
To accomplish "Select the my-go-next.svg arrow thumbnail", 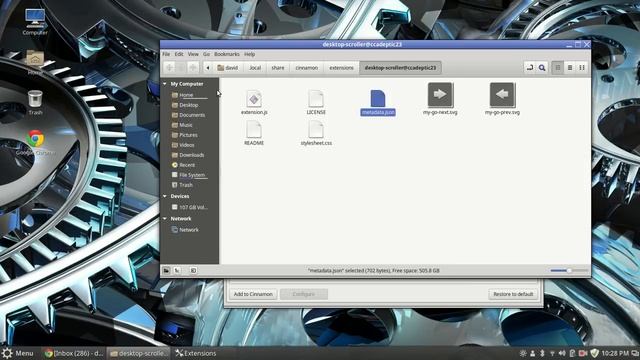I will pyautogui.click(x=440, y=95).
